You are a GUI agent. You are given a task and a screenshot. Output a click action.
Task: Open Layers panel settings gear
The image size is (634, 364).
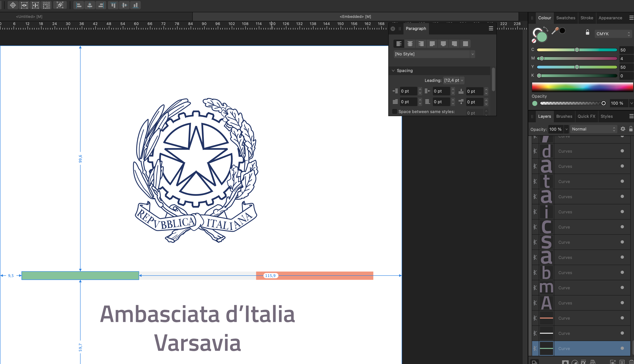[x=623, y=129]
